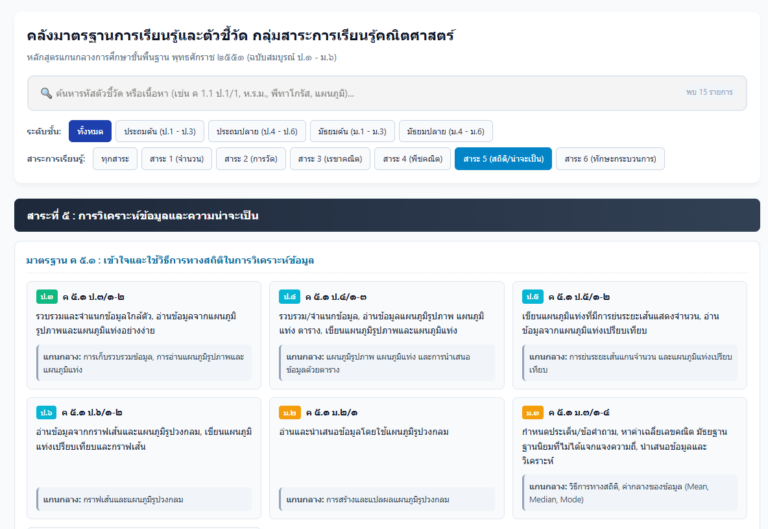Click the ป.๕ grade badge

[532, 297]
